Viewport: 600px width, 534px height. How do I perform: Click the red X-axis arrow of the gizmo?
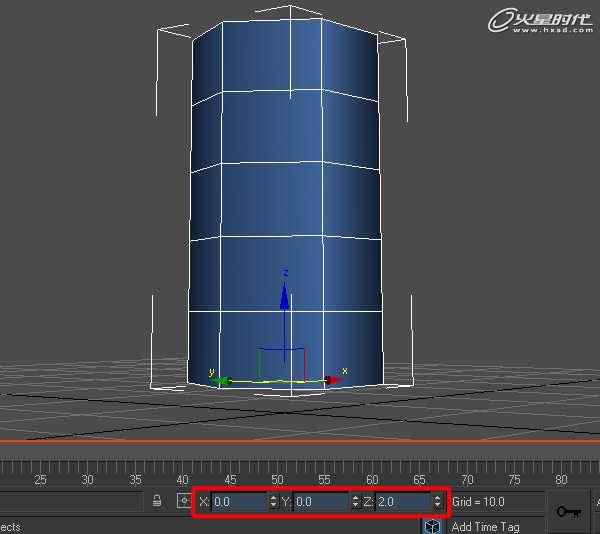point(333,380)
